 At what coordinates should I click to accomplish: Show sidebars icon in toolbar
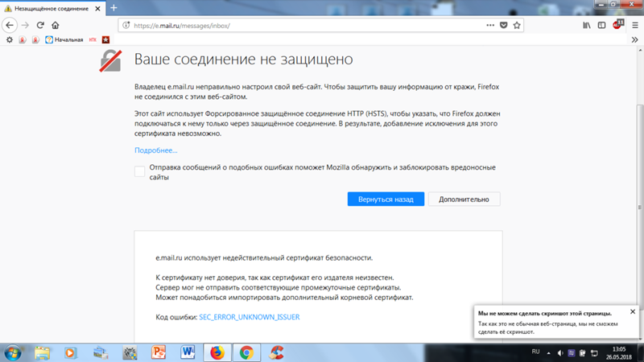coord(601,26)
